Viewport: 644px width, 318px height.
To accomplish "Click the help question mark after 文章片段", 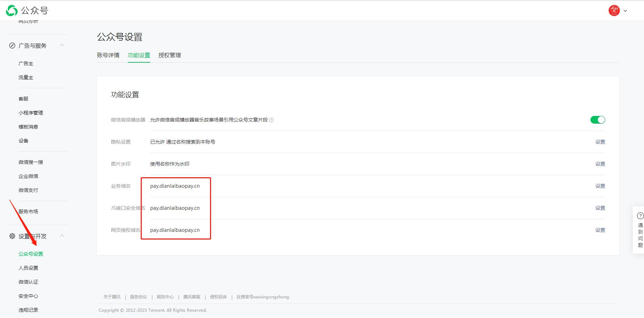I will tap(272, 120).
